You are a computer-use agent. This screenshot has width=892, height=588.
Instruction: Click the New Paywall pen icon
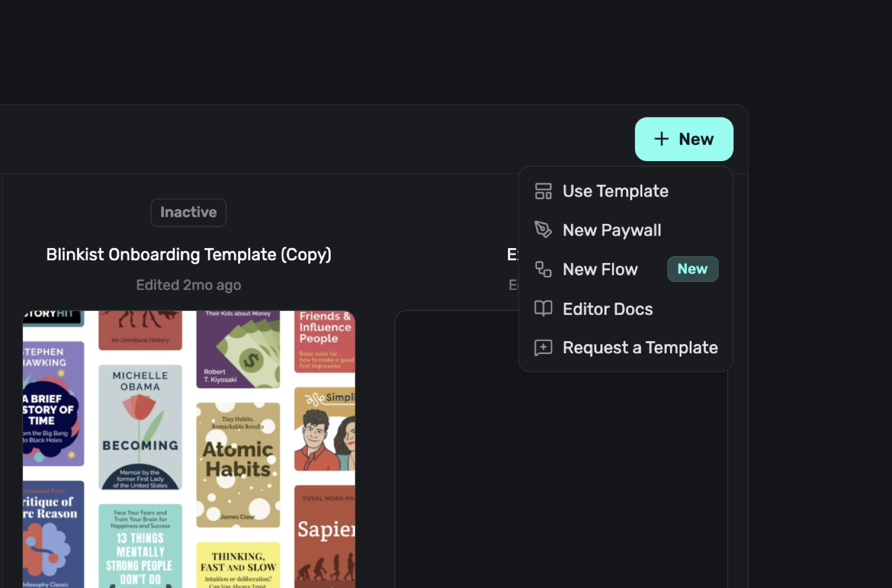pyautogui.click(x=543, y=230)
